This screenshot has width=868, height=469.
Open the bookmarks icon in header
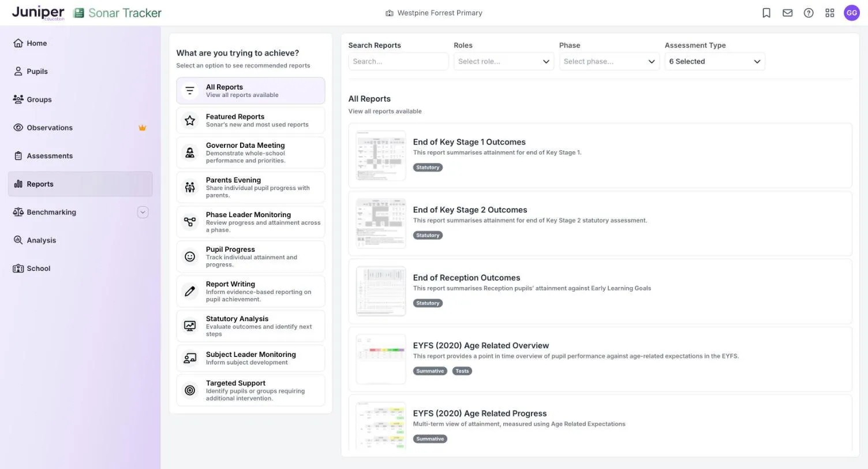point(766,13)
